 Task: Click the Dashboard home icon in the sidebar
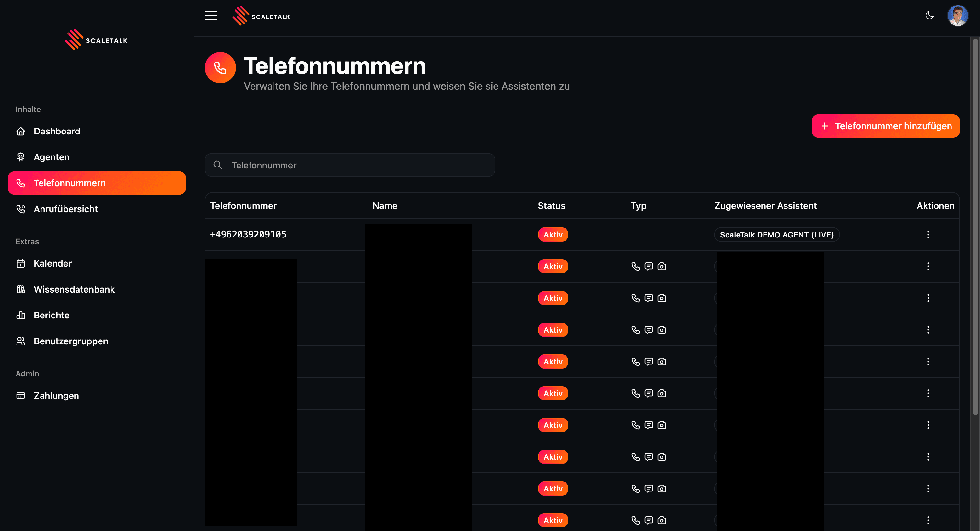(21, 131)
